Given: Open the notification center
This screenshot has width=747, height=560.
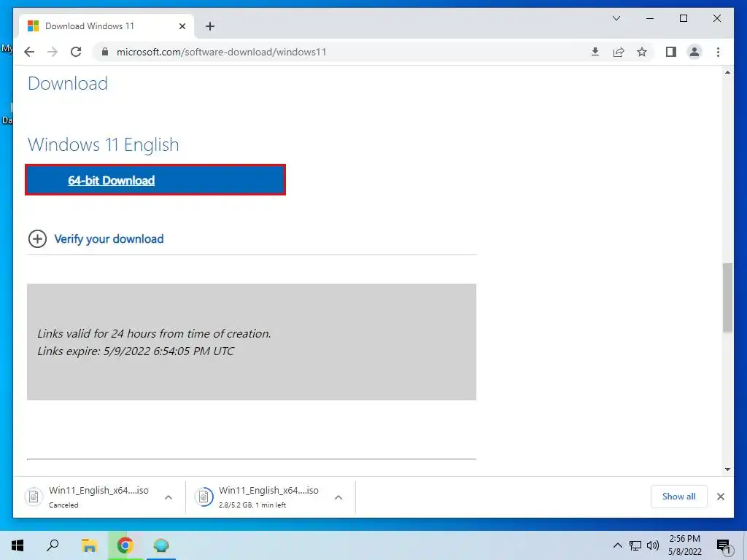Looking at the screenshot, I should [724, 545].
